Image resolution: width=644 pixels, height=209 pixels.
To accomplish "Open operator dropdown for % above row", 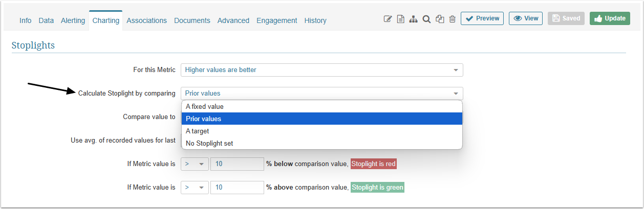I will pos(195,188).
